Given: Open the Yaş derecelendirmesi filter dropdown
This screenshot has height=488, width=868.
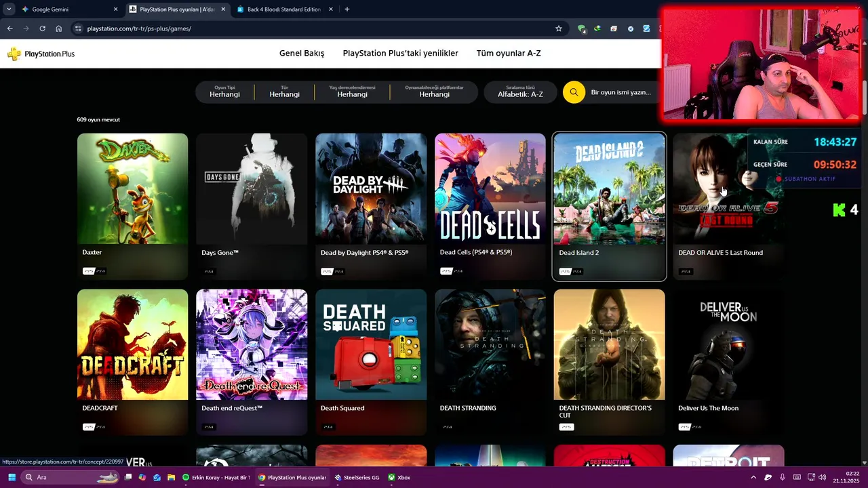Looking at the screenshot, I should 352,92.
